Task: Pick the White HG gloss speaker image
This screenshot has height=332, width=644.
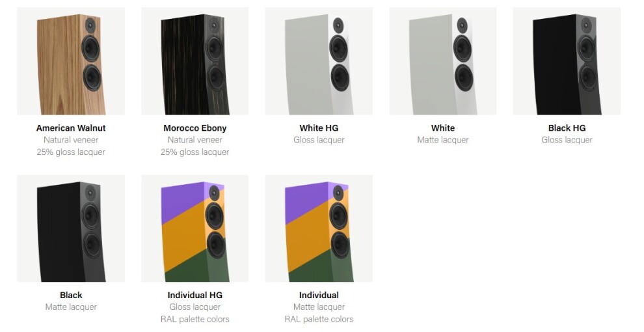Action: click(x=319, y=61)
